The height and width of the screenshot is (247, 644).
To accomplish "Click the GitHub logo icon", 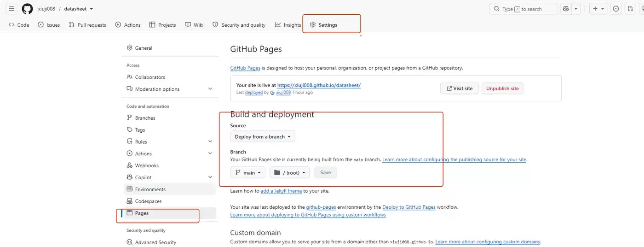I will 27,9.
